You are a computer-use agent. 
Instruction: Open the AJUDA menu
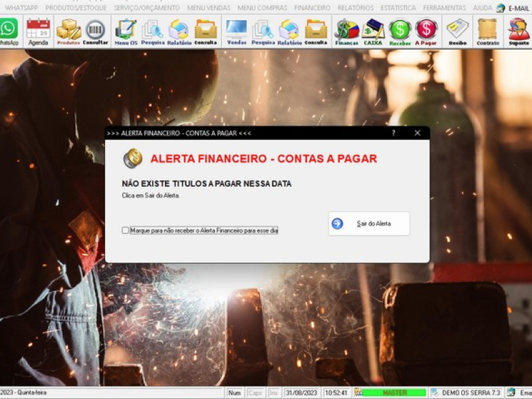click(x=483, y=7)
